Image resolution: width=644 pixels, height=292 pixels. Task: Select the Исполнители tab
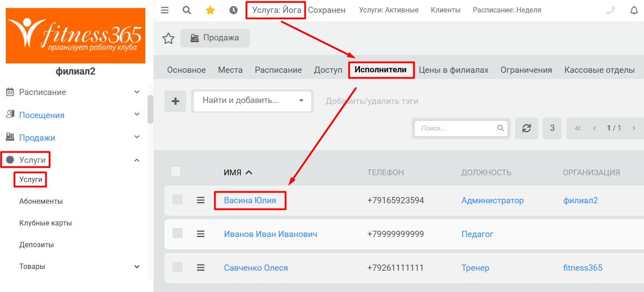pyautogui.click(x=380, y=70)
